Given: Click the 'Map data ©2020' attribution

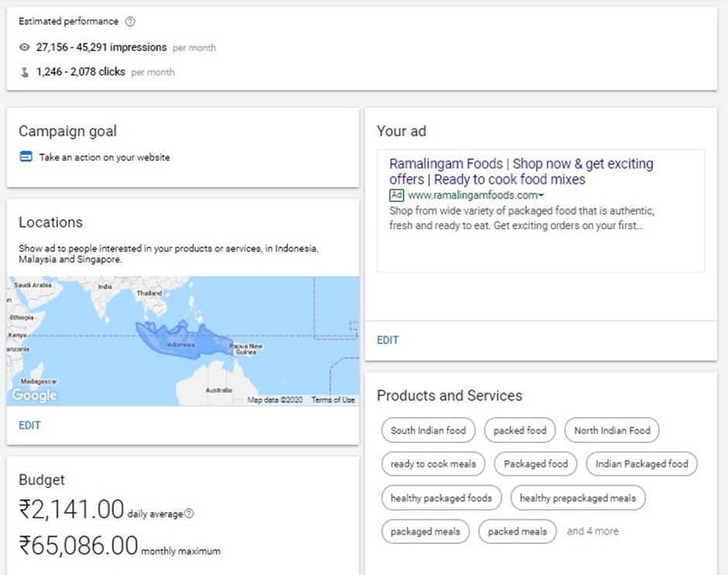Looking at the screenshot, I should pos(275,400).
